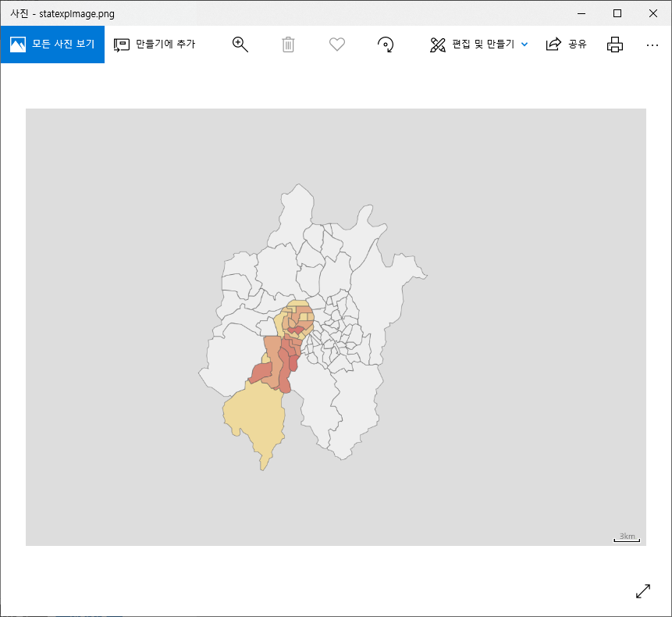Click the 3km scale indicator on the map
This screenshot has width=672, height=617.
coord(625,536)
